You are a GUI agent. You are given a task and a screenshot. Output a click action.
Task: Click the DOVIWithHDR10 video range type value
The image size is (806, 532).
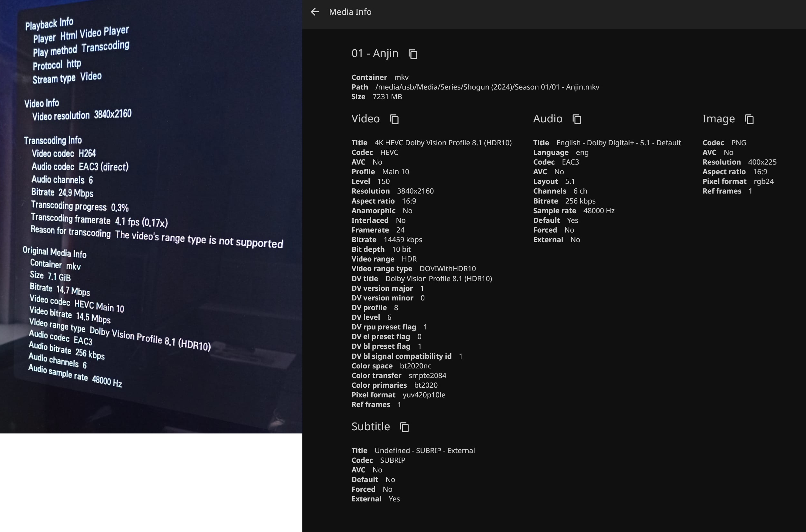pos(447,269)
